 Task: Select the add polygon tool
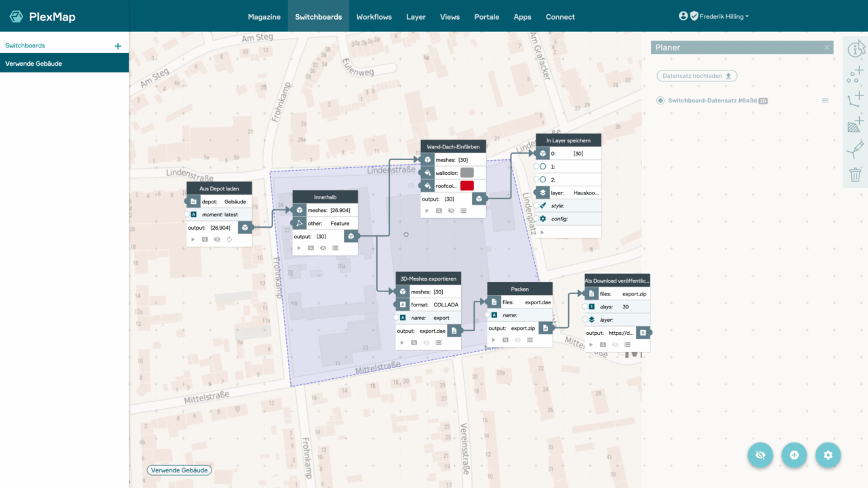[855, 124]
